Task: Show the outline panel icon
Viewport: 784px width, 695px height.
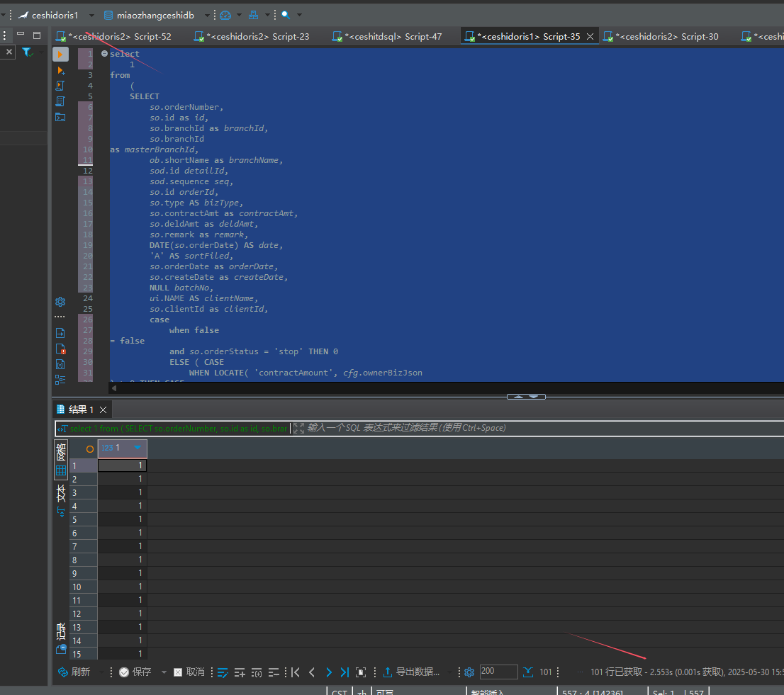Action: click(60, 380)
